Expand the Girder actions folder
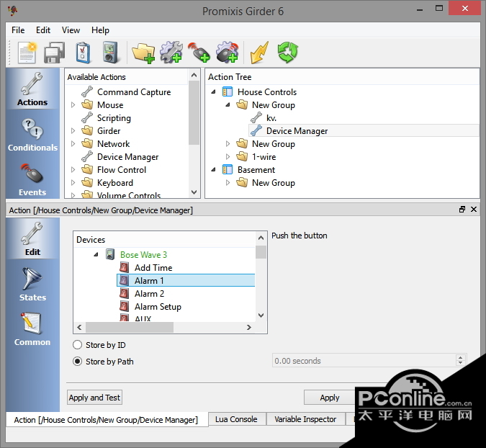Image resolution: width=486 pixels, height=448 pixels. point(73,131)
